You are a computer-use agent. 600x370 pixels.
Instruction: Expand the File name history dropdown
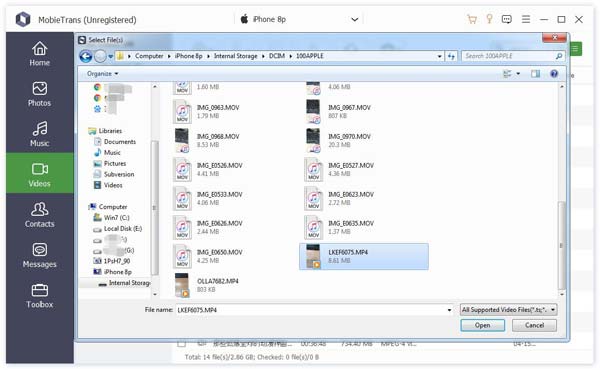pos(449,310)
